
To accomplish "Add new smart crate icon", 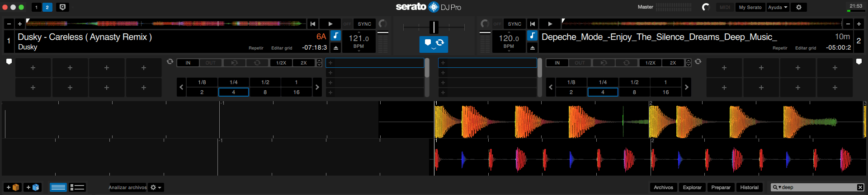I will [x=33, y=187].
